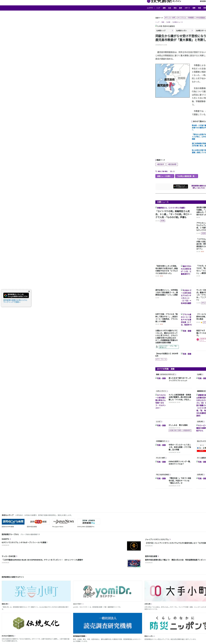This screenshot has height=644, width=206.
Task: Open the yomiDr. ヨミドクター banner
Action: tap(108, 591)
